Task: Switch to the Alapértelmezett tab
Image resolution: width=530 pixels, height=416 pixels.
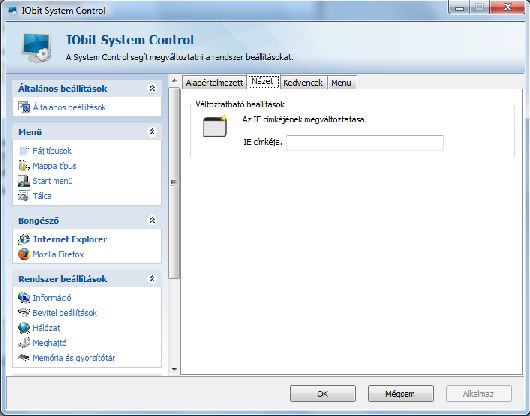Action: (x=214, y=83)
